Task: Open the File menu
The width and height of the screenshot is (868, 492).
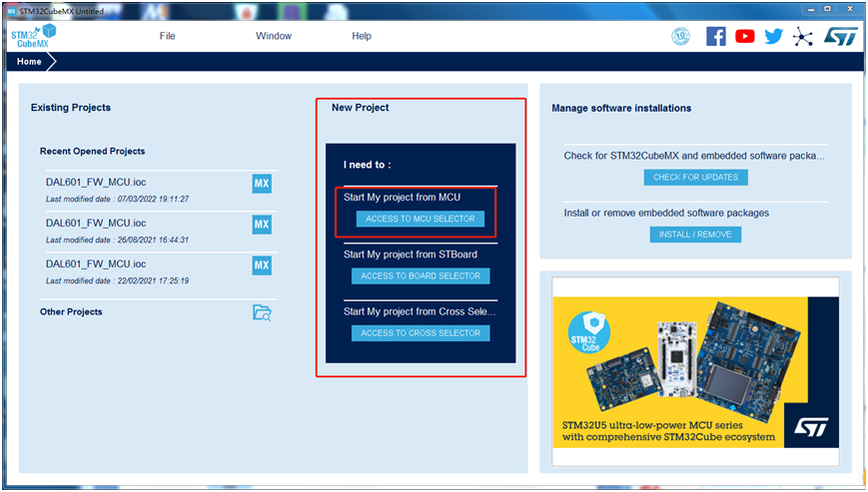Action: coord(167,36)
